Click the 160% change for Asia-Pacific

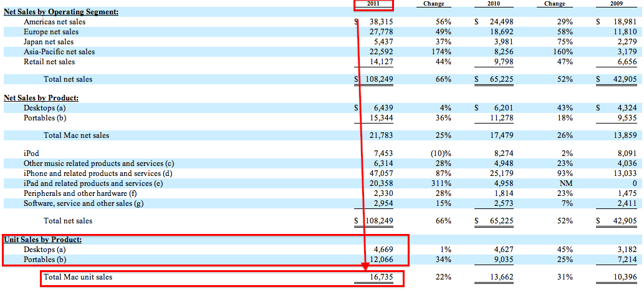point(564,52)
